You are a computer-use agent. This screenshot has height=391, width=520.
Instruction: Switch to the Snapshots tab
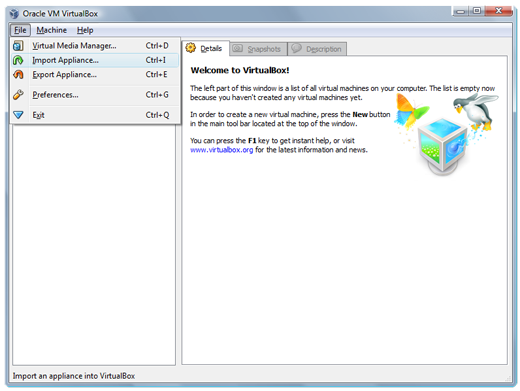(x=258, y=49)
